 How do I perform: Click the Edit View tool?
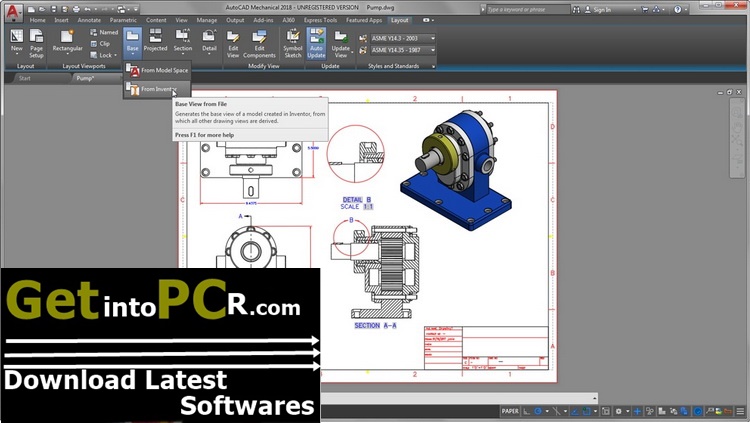pos(233,44)
